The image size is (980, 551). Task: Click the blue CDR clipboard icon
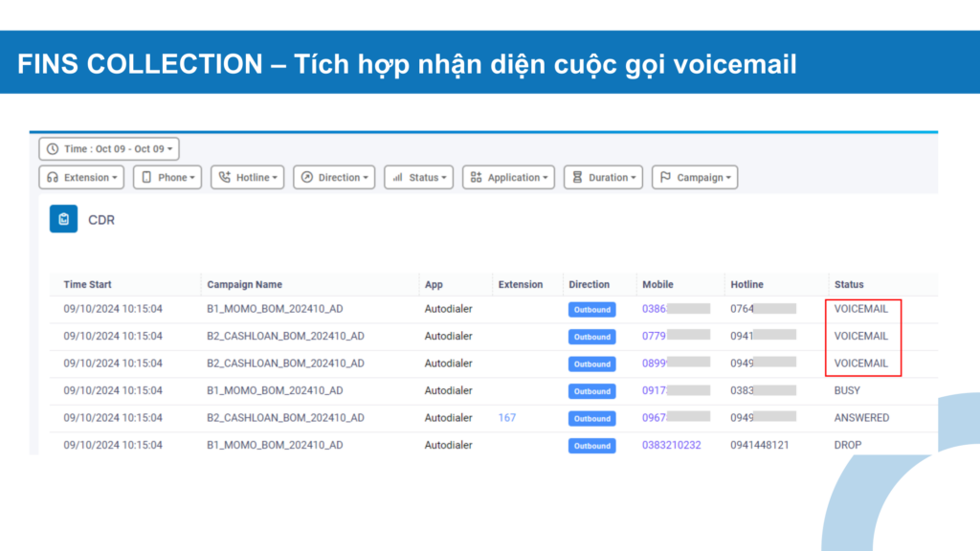[63, 219]
